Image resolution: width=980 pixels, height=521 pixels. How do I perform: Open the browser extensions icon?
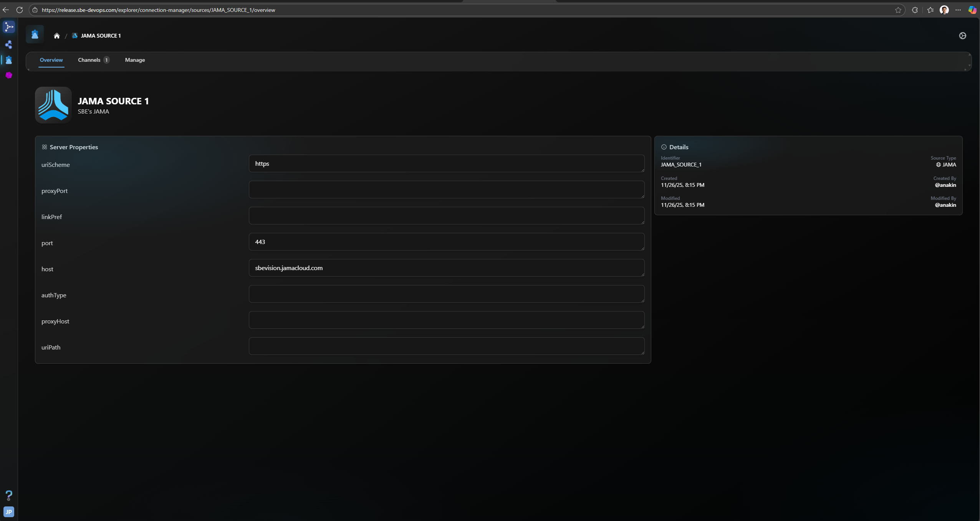tap(915, 10)
